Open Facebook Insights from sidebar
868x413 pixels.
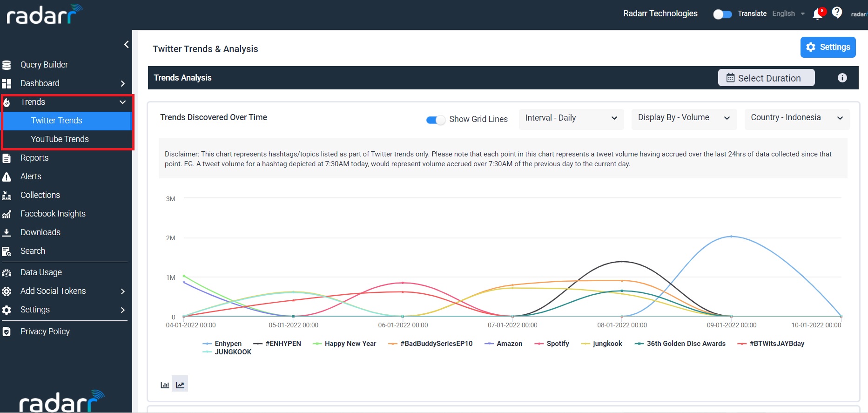[x=53, y=214]
